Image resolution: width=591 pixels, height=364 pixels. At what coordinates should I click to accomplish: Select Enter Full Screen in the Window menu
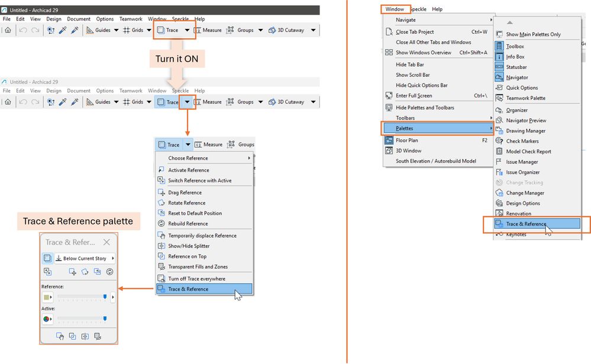(438, 96)
